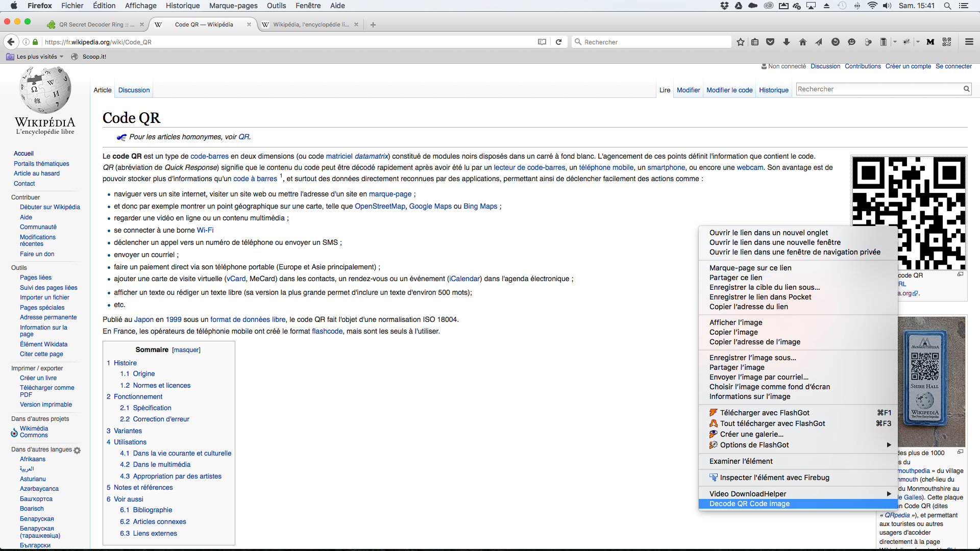980x551 pixels.
Task: Reload the page with the refresh icon
Action: 558,42
